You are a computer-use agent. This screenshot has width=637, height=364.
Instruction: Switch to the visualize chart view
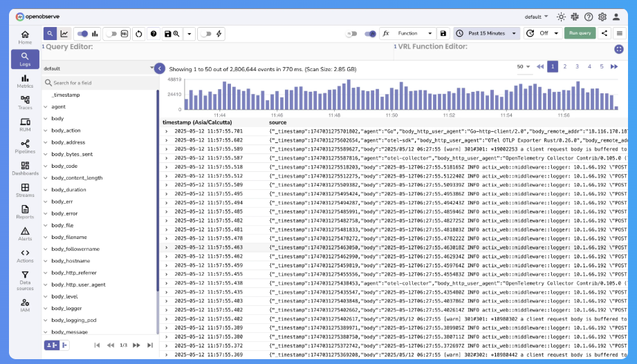pos(64,34)
